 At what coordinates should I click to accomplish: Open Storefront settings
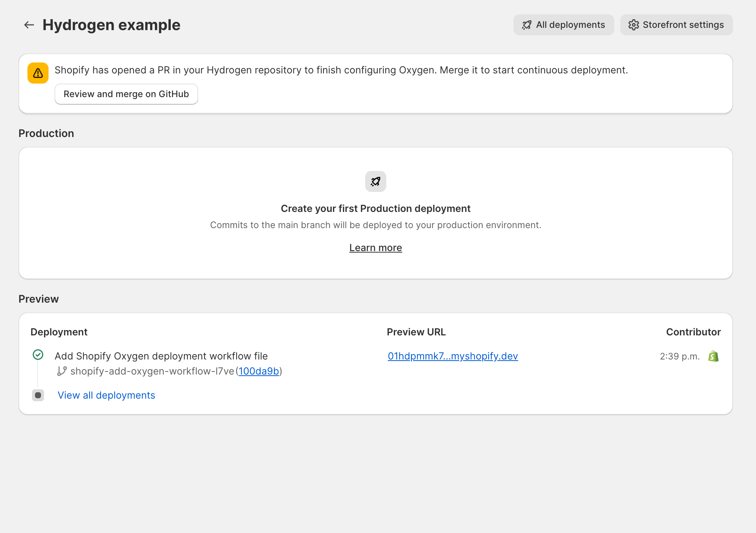[x=676, y=25]
